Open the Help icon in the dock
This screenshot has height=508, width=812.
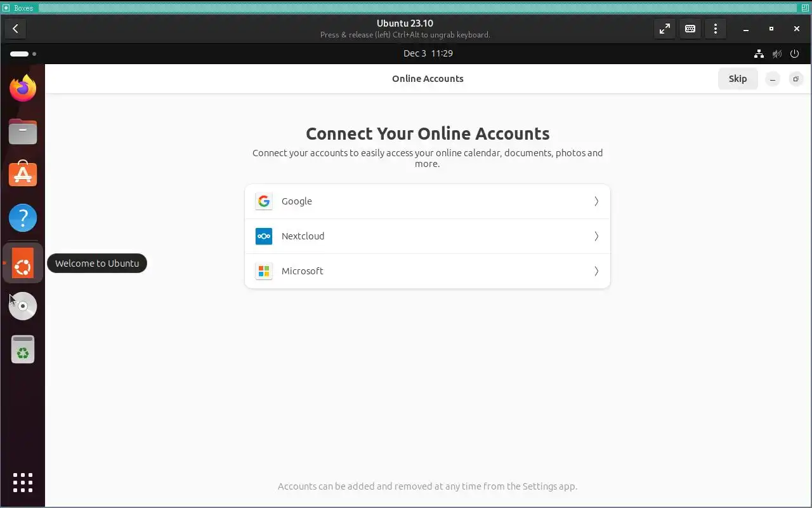(23, 218)
